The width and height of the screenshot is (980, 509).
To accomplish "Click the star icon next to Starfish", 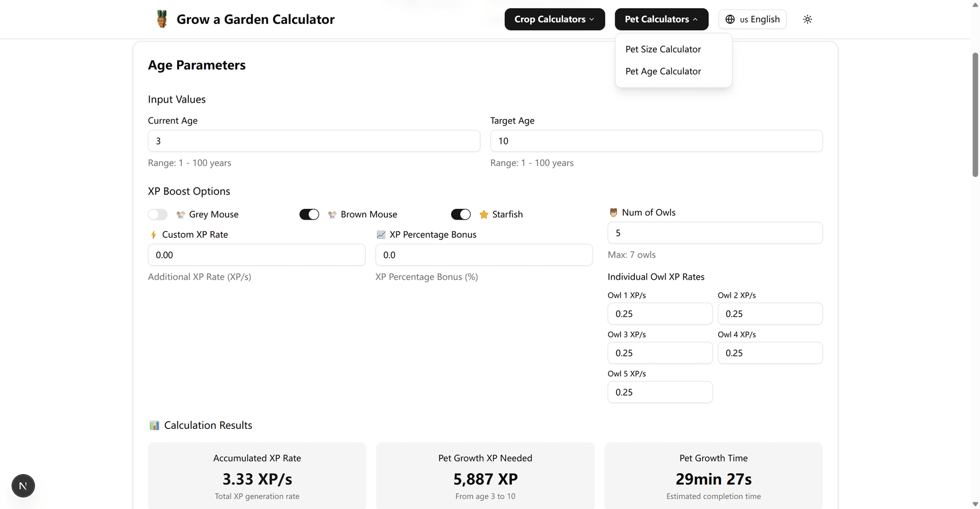I will pyautogui.click(x=483, y=214).
